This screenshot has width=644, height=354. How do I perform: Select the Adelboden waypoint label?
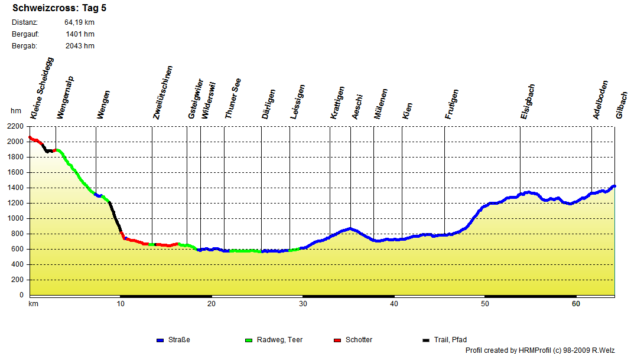pyautogui.click(x=601, y=100)
